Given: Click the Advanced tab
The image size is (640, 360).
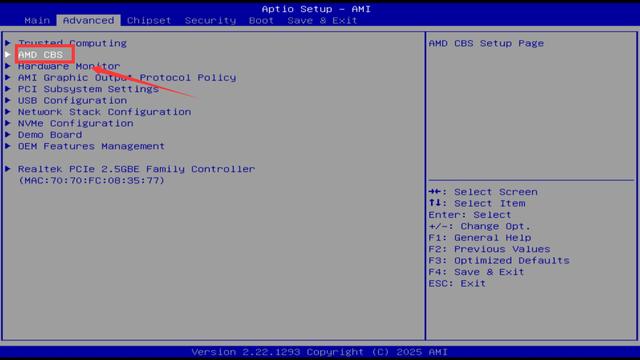Looking at the screenshot, I should pyautogui.click(x=89, y=20).
